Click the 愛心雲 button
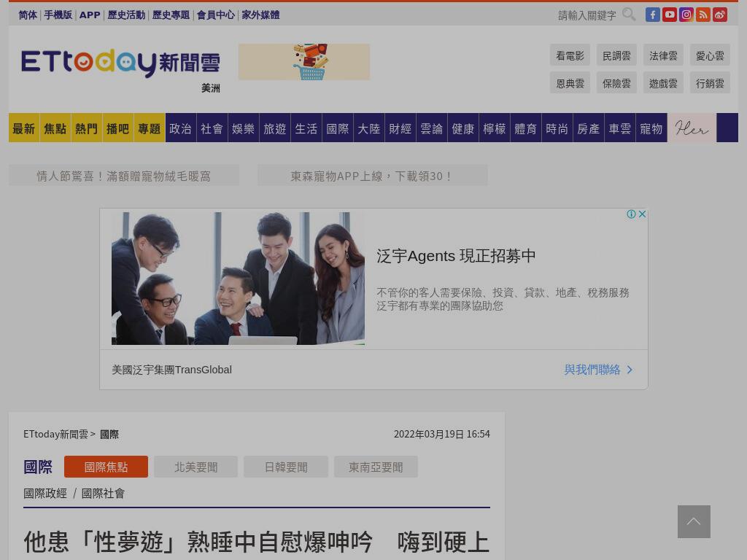Viewport: 747px width, 560px height. click(x=710, y=55)
